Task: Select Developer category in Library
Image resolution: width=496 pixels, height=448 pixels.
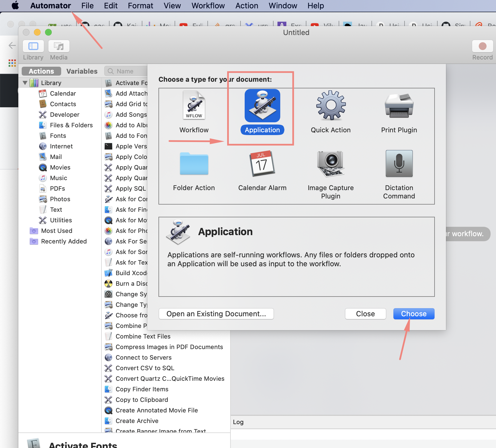Action: click(x=65, y=115)
